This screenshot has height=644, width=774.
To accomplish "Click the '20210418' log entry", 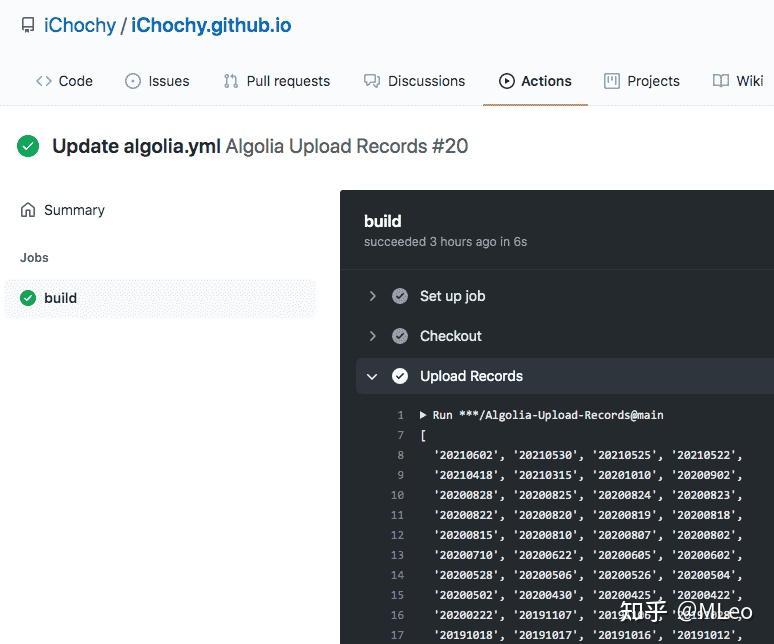I will click(466, 475).
